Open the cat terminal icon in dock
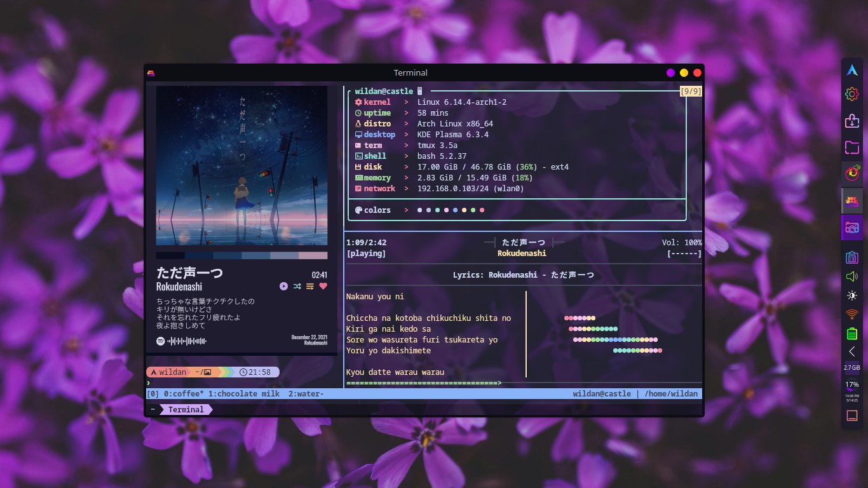Image resolution: width=868 pixels, height=488 pixels. [x=851, y=201]
